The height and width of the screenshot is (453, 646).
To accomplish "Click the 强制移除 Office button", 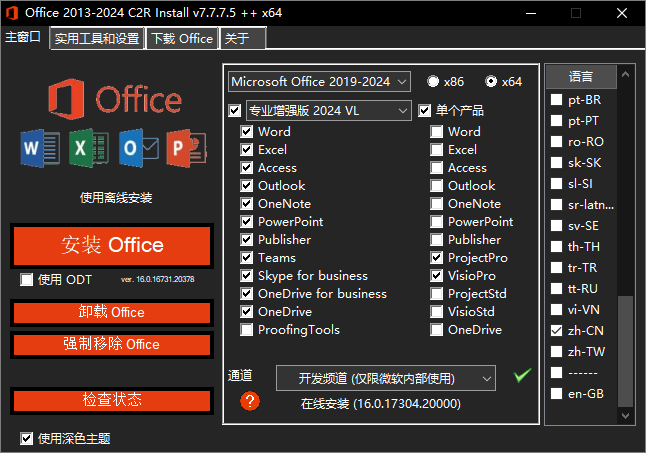I will pos(112,344).
